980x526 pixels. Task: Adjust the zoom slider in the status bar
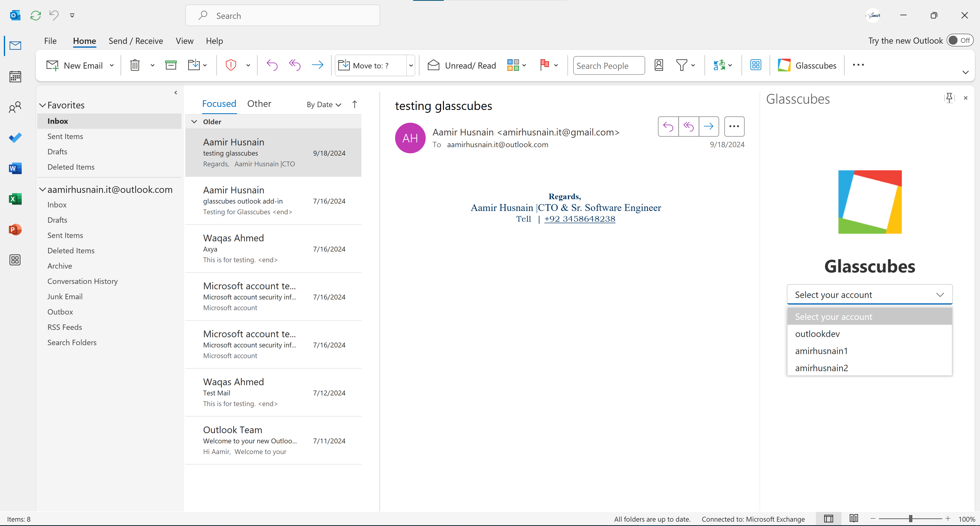tap(911, 518)
